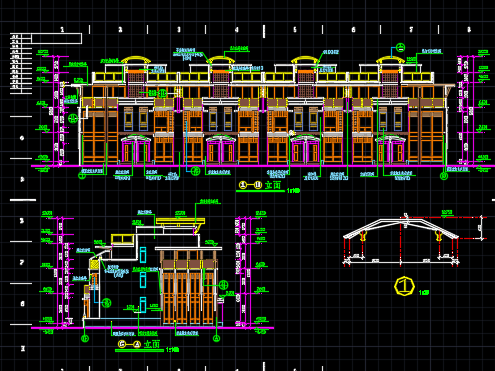495x371 pixels.
Task: Click row label 7 on the left frame
Action: (22, 262)
